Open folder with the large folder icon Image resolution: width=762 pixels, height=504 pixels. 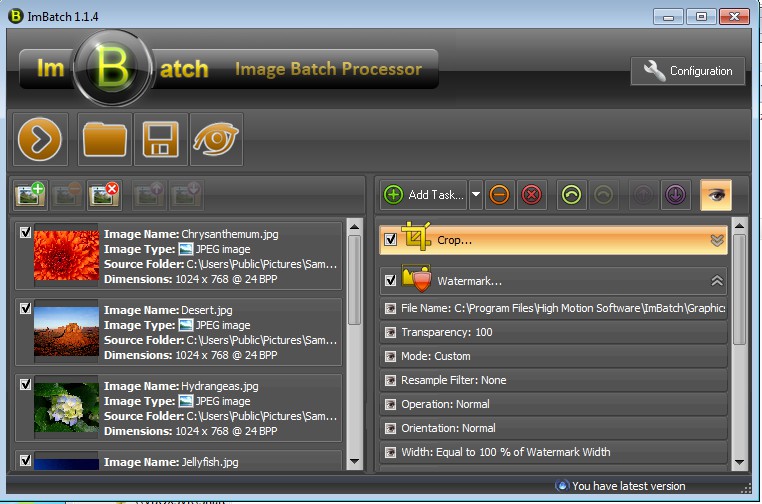click(x=105, y=139)
